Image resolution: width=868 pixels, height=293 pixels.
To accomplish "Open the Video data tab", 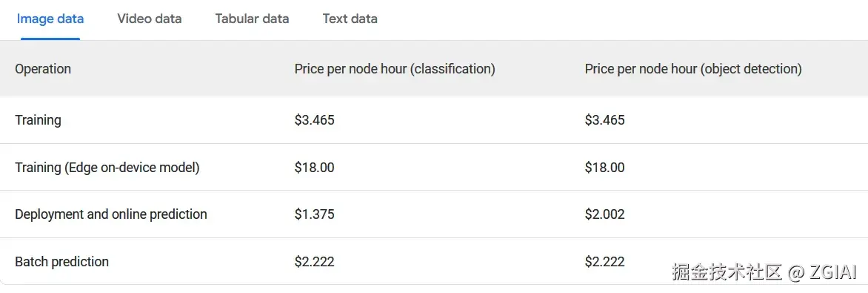I will [150, 19].
